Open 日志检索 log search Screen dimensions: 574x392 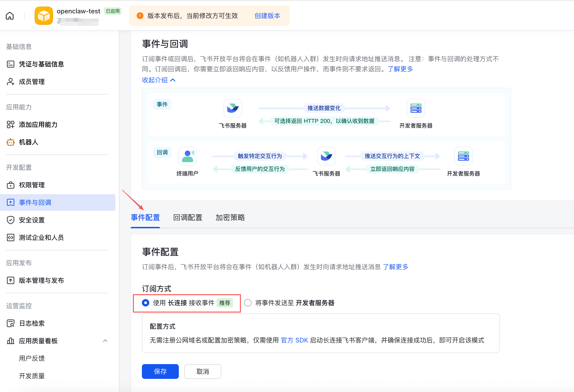pos(32,323)
